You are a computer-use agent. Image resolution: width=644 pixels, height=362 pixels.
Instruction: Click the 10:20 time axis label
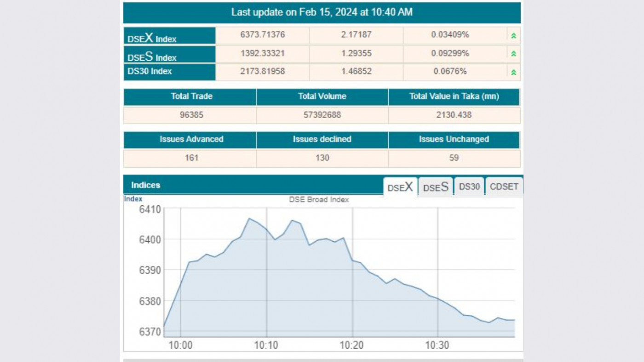352,345
